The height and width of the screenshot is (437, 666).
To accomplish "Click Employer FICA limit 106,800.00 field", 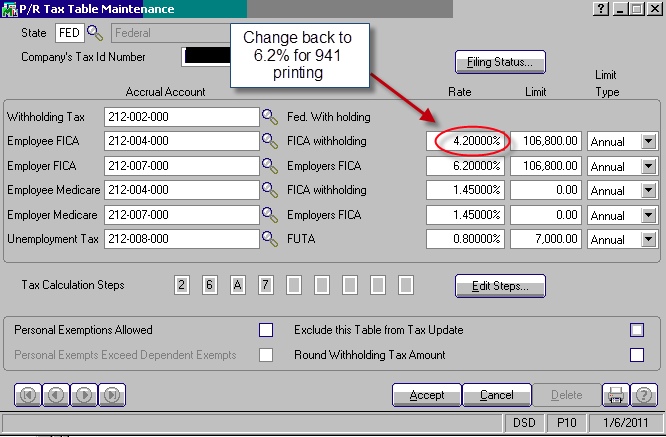I will (546, 166).
